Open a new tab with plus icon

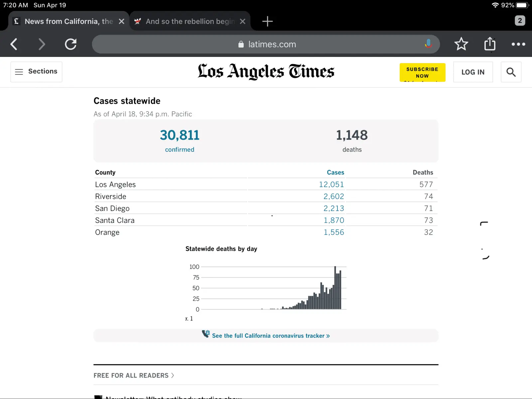[267, 21]
